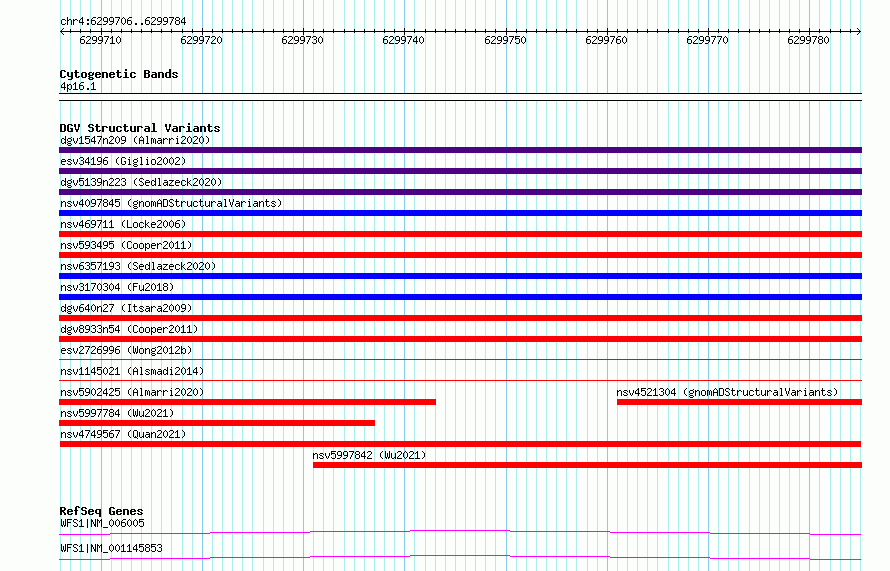Screen dimensions: 890x571
Task: Open variant nsv3170304 (Fu2018) label
Action: pos(117,287)
